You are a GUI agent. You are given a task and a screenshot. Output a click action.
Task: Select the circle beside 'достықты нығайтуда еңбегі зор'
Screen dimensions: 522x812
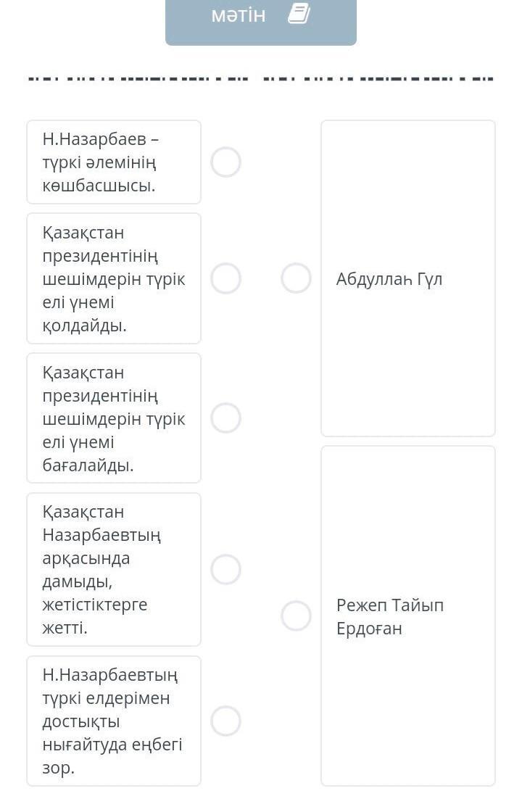pos(225,721)
